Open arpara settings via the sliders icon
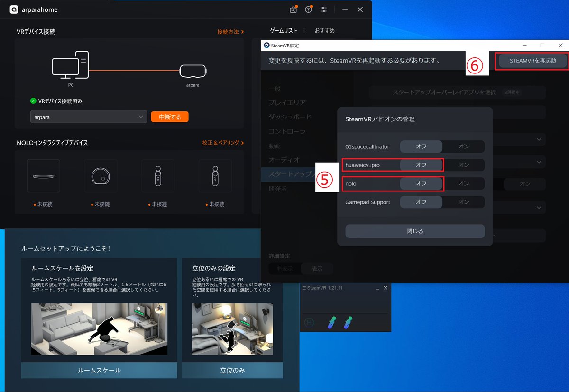This screenshot has height=392, width=569. 323,9
